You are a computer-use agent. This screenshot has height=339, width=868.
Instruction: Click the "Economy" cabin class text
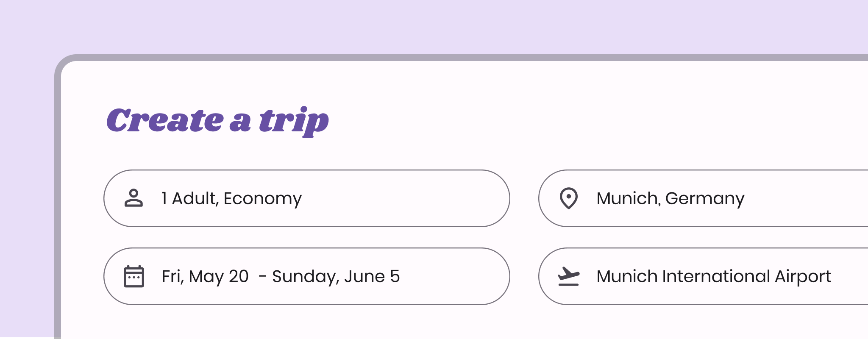coord(262,198)
